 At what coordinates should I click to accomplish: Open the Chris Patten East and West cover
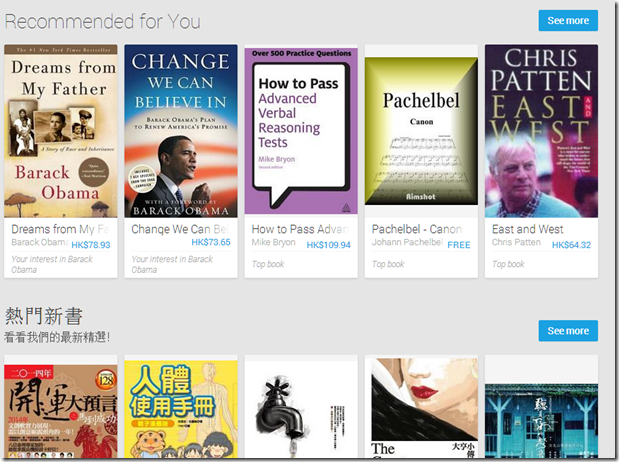[x=541, y=131]
